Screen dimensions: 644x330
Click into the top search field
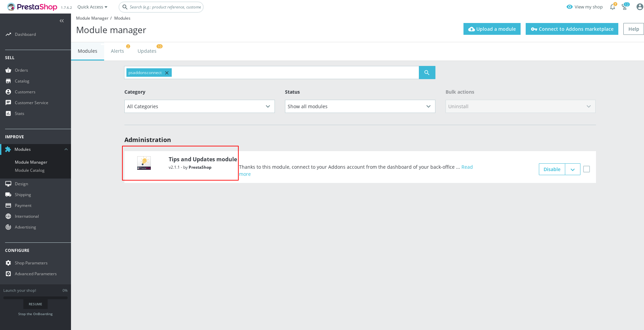(165, 7)
